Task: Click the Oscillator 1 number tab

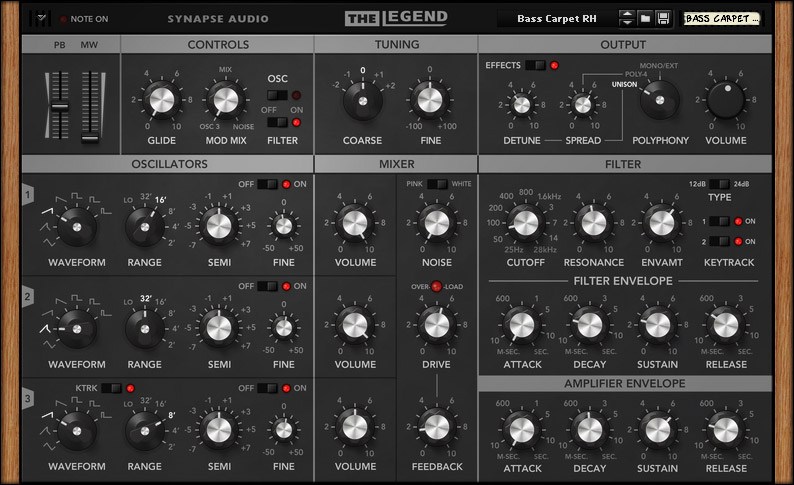Action: point(31,198)
